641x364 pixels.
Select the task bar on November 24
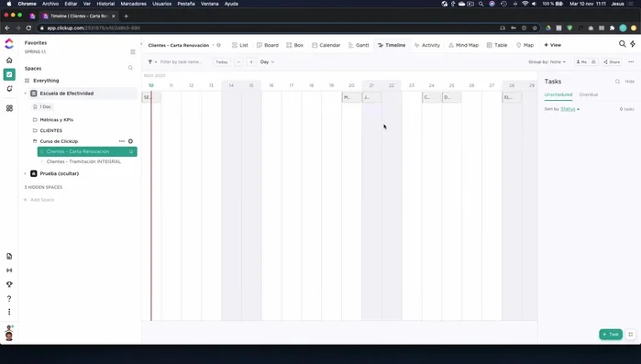point(432,97)
